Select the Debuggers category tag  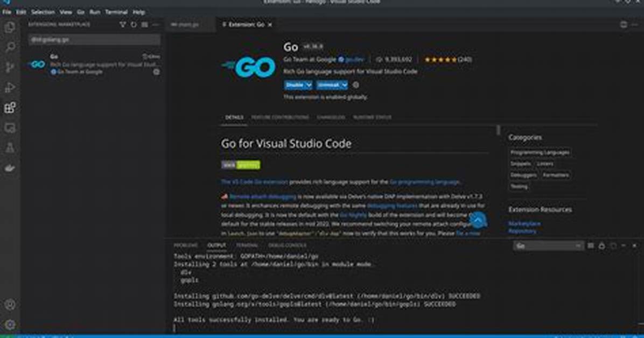click(523, 175)
